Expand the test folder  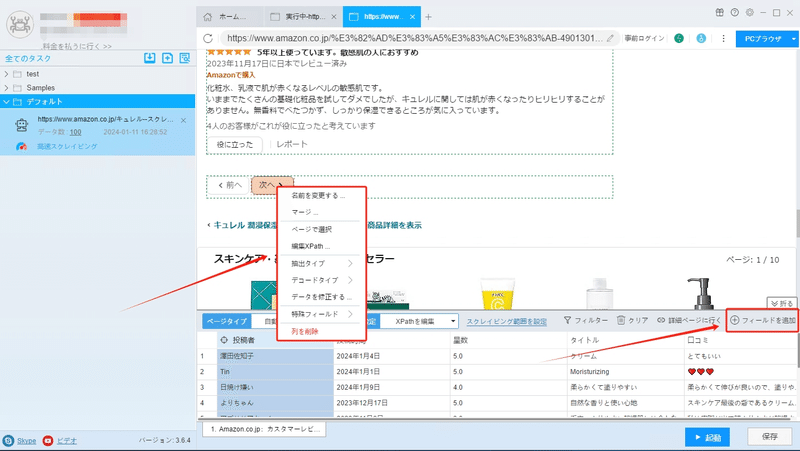tap(6, 74)
